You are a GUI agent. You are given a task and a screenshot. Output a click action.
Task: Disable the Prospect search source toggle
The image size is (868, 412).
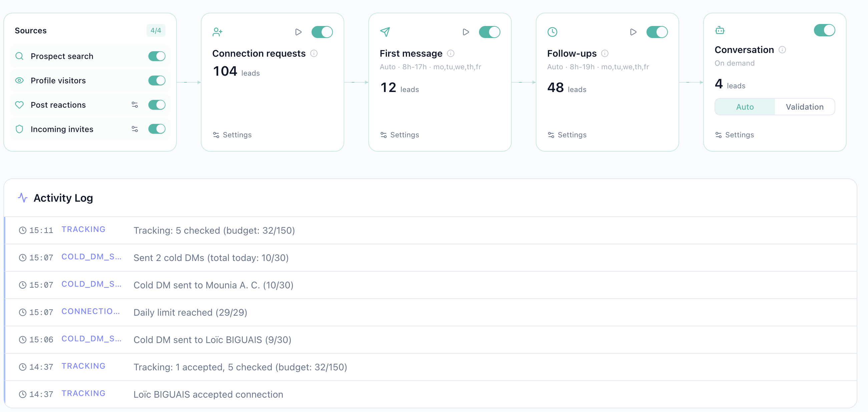pyautogui.click(x=157, y=56)
